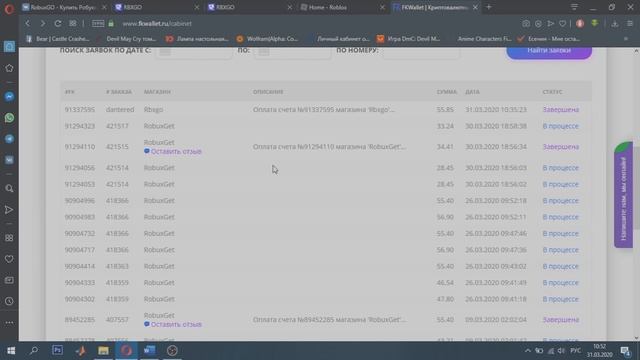Open Speed Dial from the toolbar
This screenshot has height=360, width=640.
[x=73, y=24]
